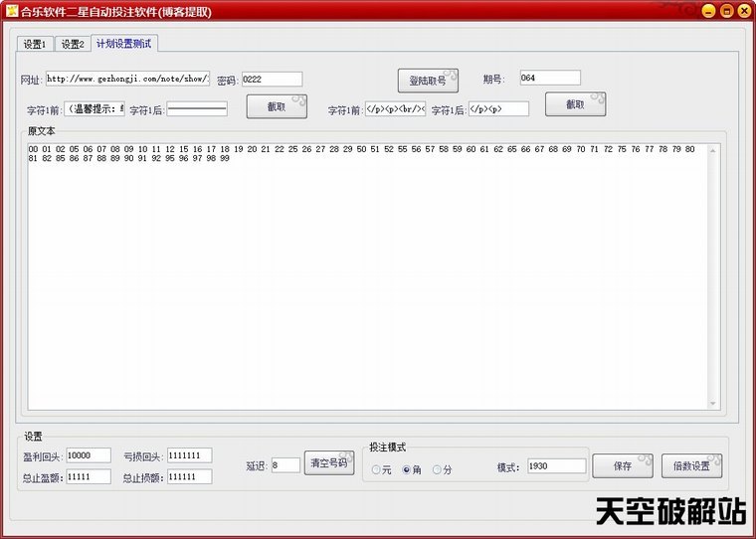Select the 元 betting mode radio button
This screenshot has width=756, height=539.
point(376,469)
